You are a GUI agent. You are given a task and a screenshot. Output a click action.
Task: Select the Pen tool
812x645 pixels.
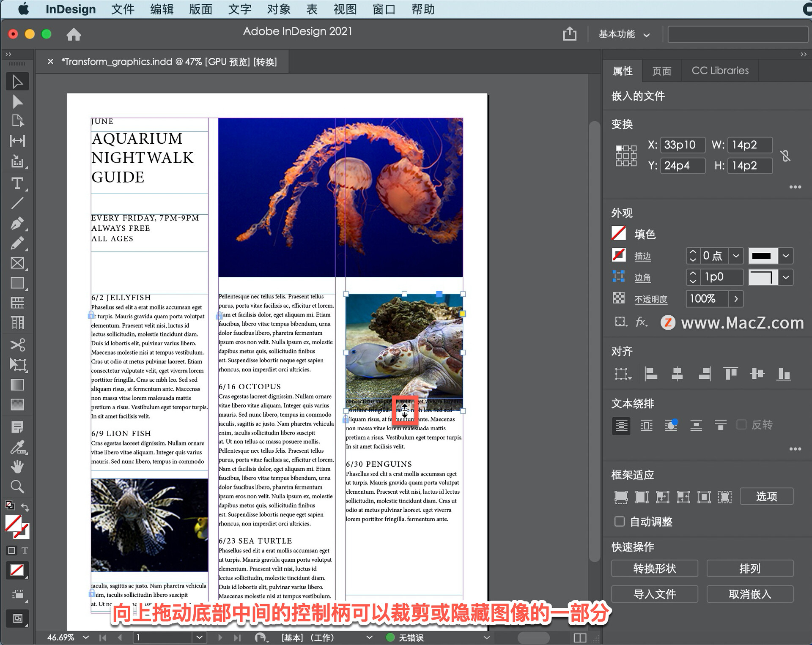[x=17, y=223]
